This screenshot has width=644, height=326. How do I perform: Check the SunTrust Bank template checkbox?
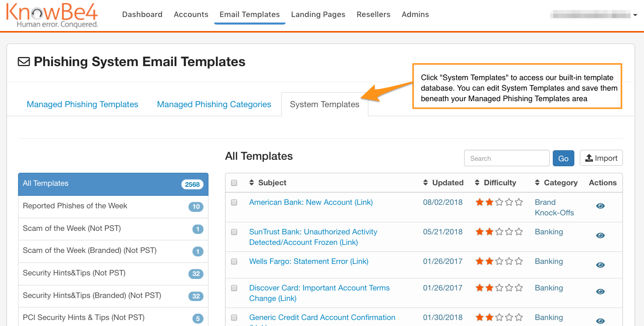234,232
